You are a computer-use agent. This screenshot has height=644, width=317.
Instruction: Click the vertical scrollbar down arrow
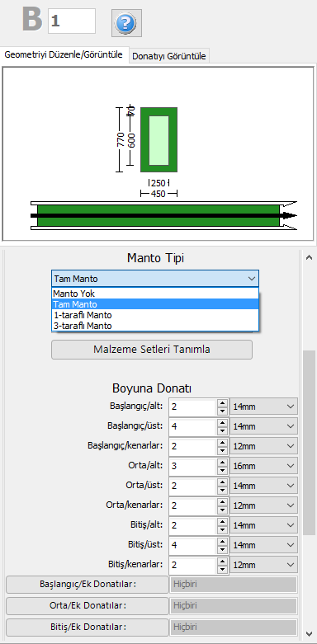[310, 634]
